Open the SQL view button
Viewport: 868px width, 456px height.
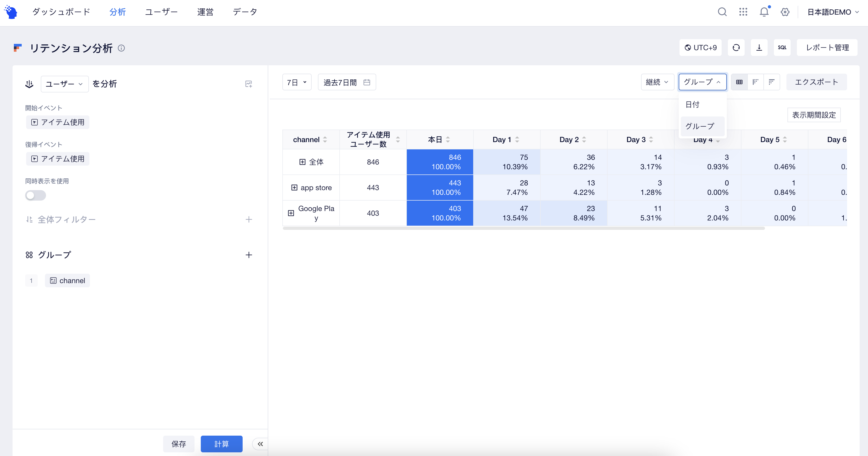pyautogui.click(x=782, y=48)
